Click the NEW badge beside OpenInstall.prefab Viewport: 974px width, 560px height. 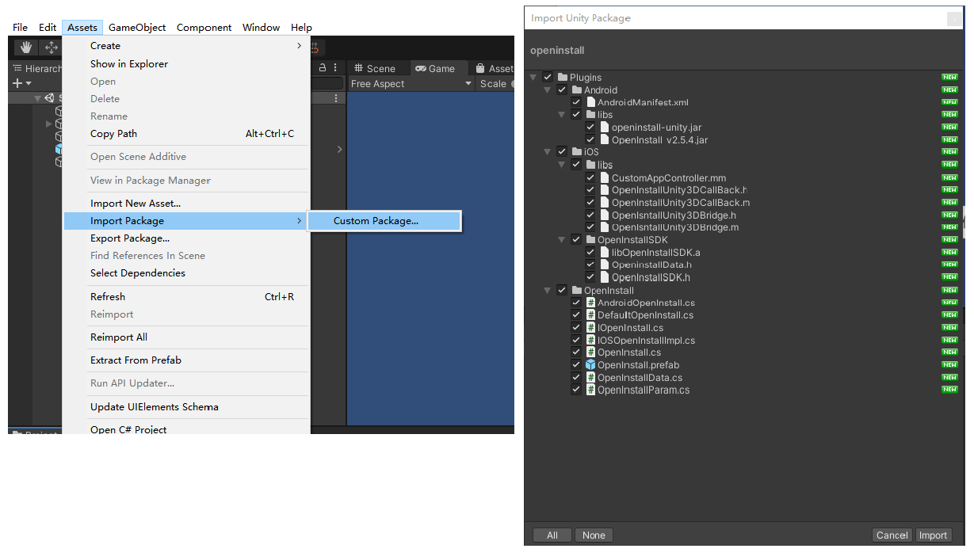tap(949, 365)
